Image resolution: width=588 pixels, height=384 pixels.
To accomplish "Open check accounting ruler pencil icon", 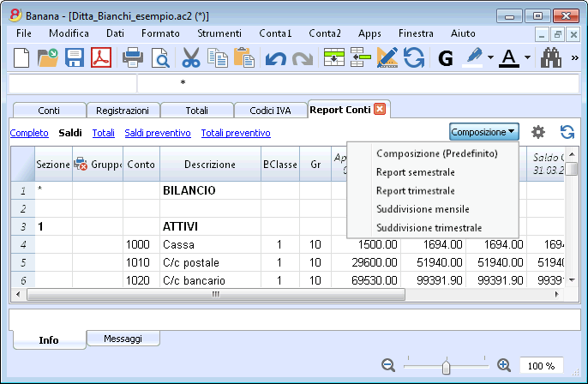I will click(x=387, y=58).
